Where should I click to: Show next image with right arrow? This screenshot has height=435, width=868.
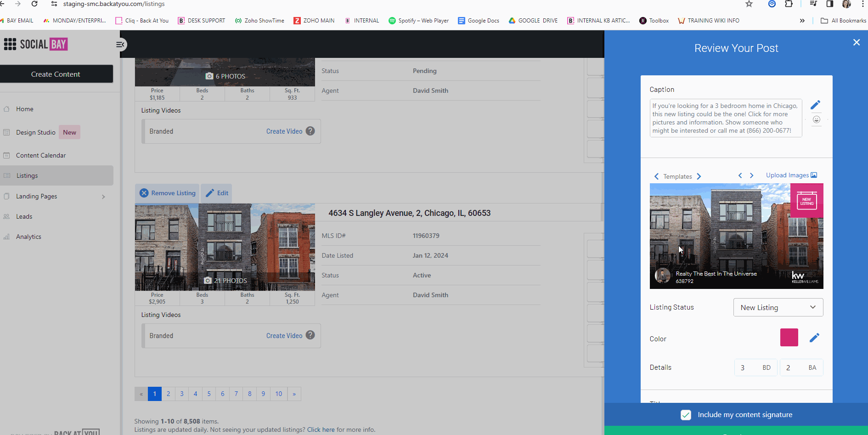tap(751, 175)
